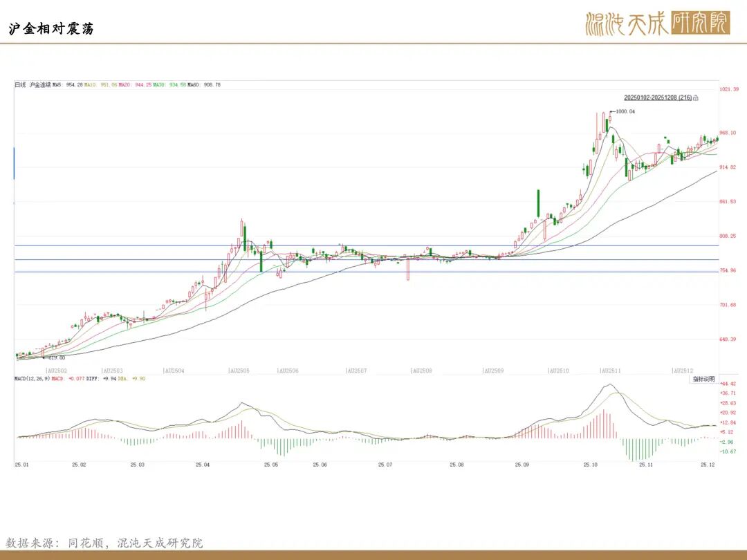Click the 808.25 price axis label
The image size is (747, 560).
(728, 236)
